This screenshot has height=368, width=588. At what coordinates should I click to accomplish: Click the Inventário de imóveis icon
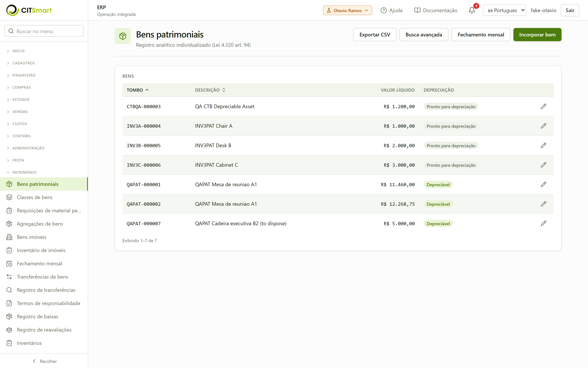pyautogui.click(x=9, y=250)
